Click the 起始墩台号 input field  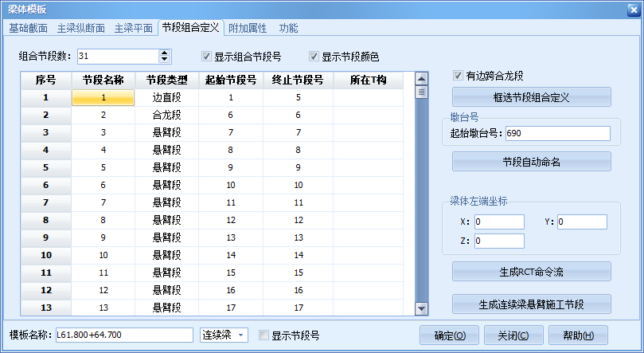(x=556, y=132)
